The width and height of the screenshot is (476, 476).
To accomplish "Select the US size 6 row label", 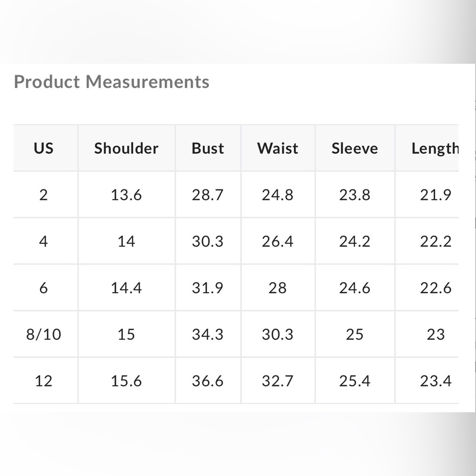I will (43, 288).
